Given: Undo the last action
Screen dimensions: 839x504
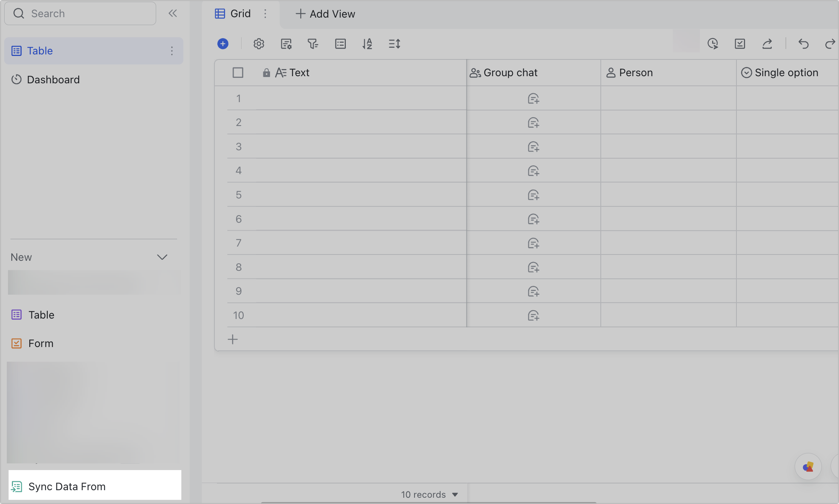Looking at the screenshot, I should (x=803, y=44).
